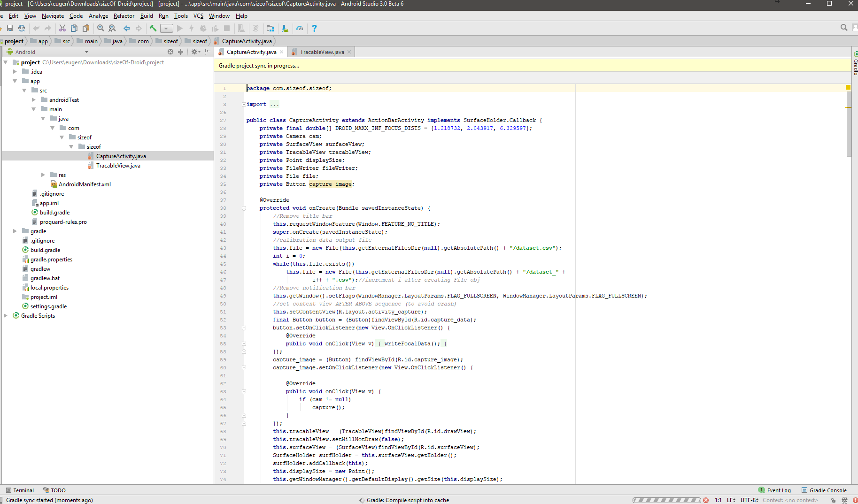Viewport: 858px width, 504px height.
Task: Toggle the read-only lock icon in status bar
Action: pyautogui.click(x=833, y=500)
